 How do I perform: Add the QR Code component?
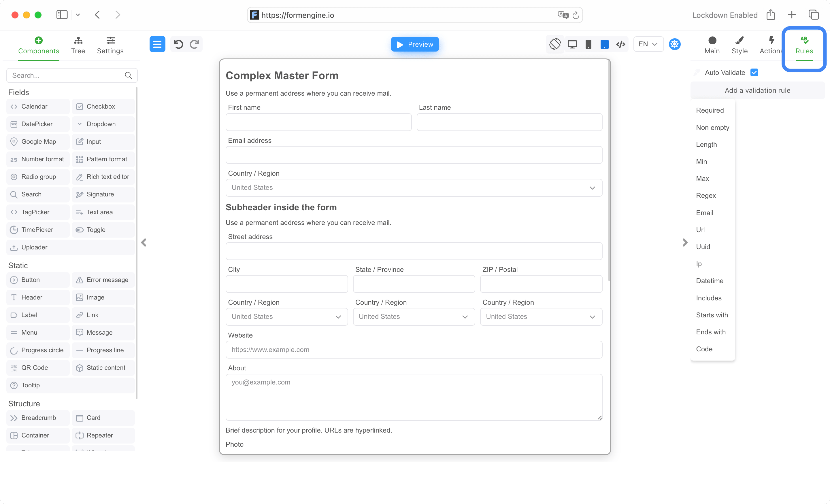coord(38,368)
